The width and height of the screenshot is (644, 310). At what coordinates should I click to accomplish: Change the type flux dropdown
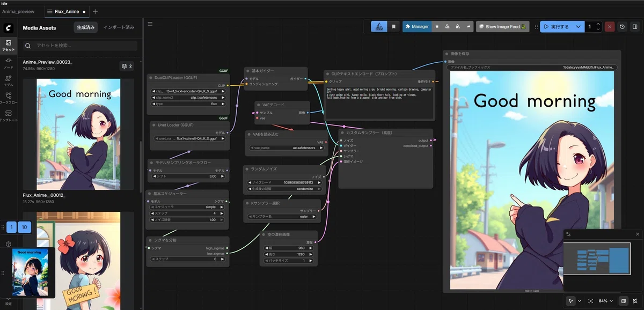pyautogui.click(x=189, y=104)
